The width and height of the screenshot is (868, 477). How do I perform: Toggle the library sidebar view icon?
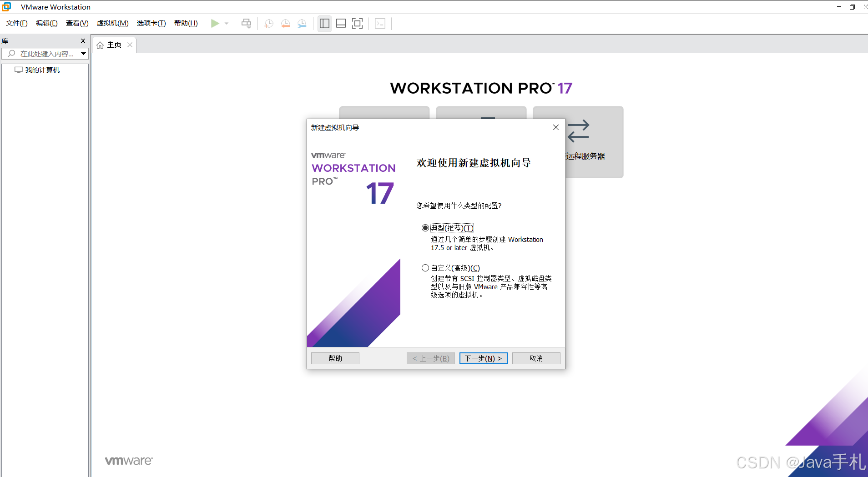pyautogui.click(x=324, y=23)
